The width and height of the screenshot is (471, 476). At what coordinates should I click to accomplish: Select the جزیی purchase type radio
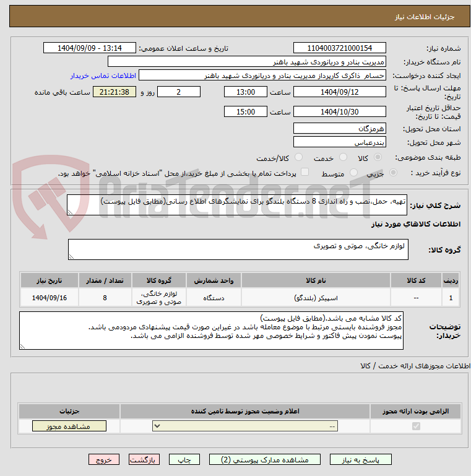(393, 173)
